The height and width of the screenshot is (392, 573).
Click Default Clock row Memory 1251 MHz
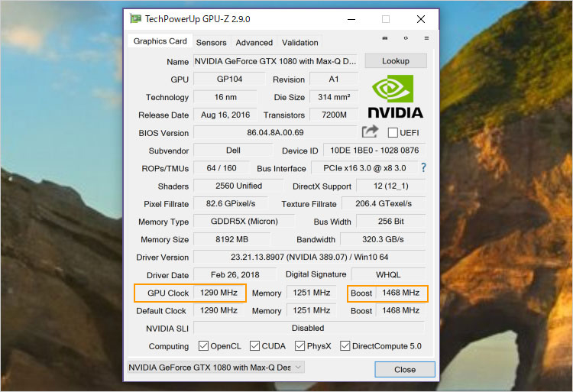[312, 310]
